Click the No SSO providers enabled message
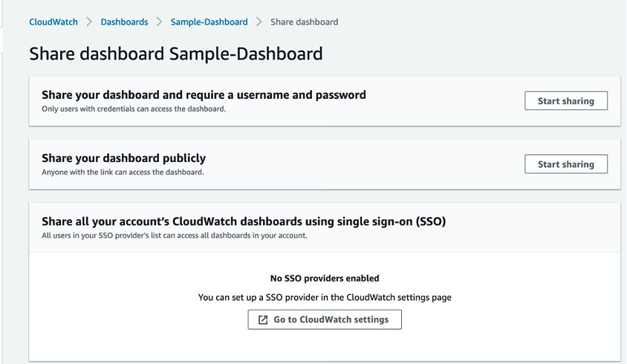 (325, 279)
